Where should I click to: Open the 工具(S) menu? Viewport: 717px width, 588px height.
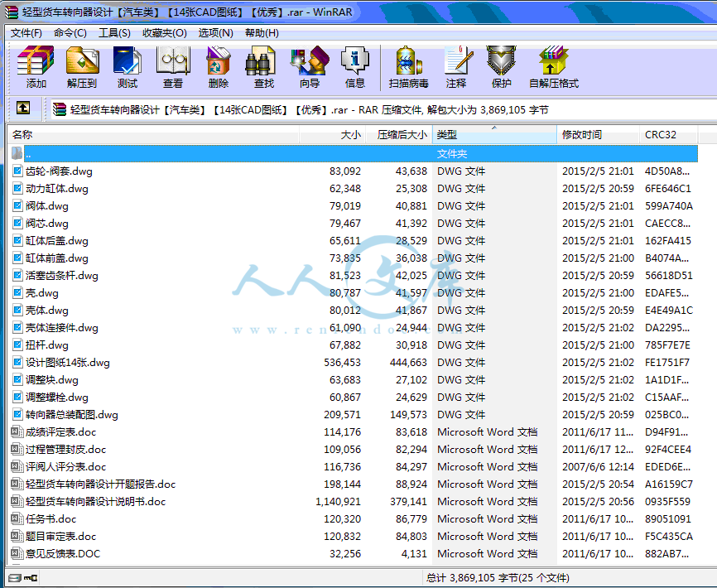(x=114, y=33)
